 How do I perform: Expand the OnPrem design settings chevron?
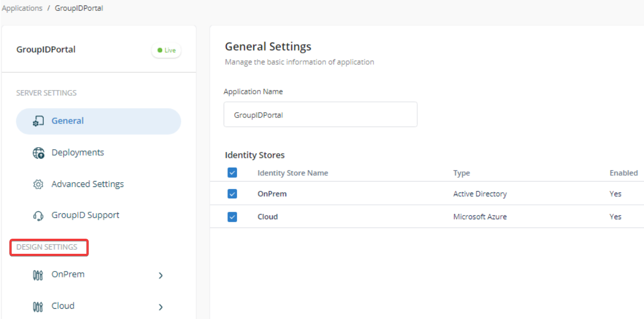pos(161,276)
